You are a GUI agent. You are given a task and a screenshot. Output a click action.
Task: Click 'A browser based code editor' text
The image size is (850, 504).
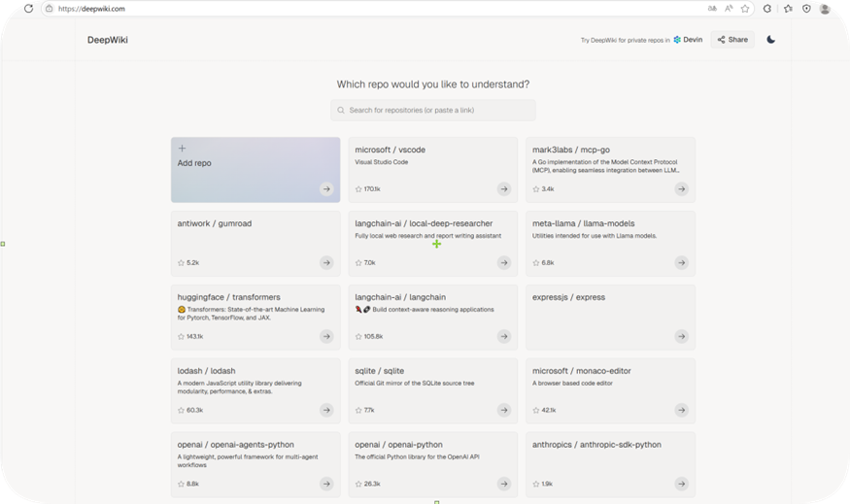572,384
